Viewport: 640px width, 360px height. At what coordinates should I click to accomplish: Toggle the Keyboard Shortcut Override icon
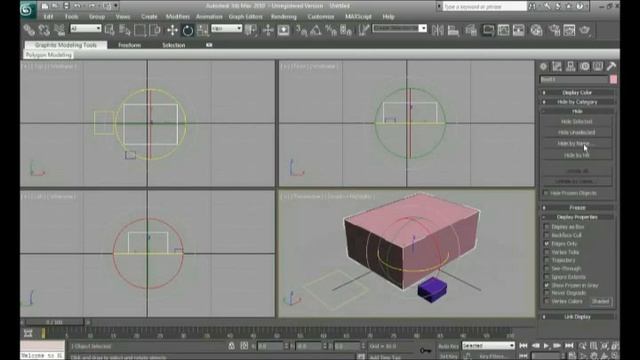[x=283, y=30]
